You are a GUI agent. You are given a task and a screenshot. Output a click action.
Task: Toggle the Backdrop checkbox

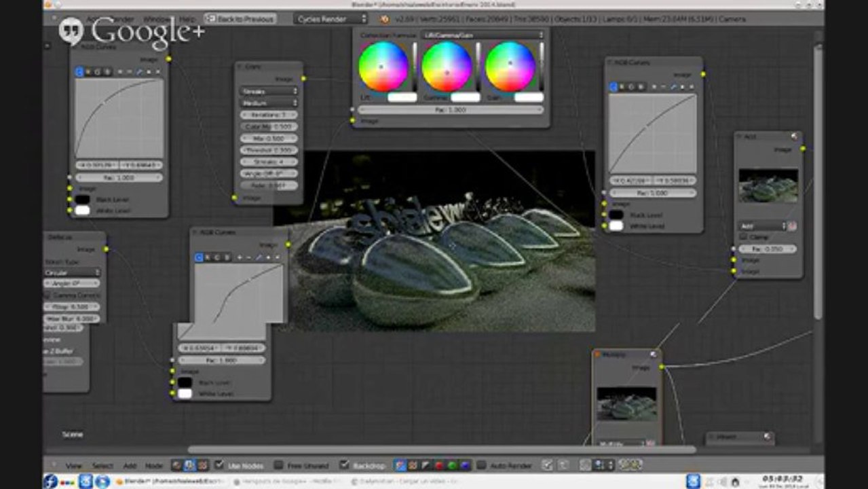pos(344,465)
